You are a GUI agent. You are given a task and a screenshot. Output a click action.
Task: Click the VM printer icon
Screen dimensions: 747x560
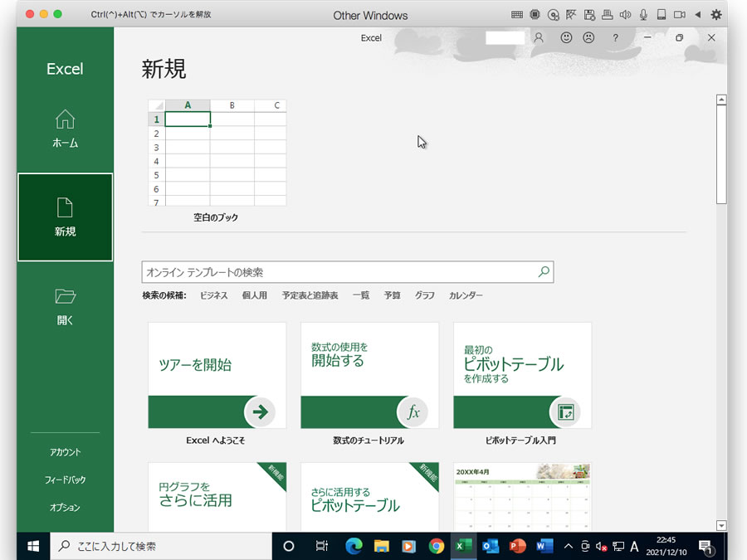(x=607, y=15)
